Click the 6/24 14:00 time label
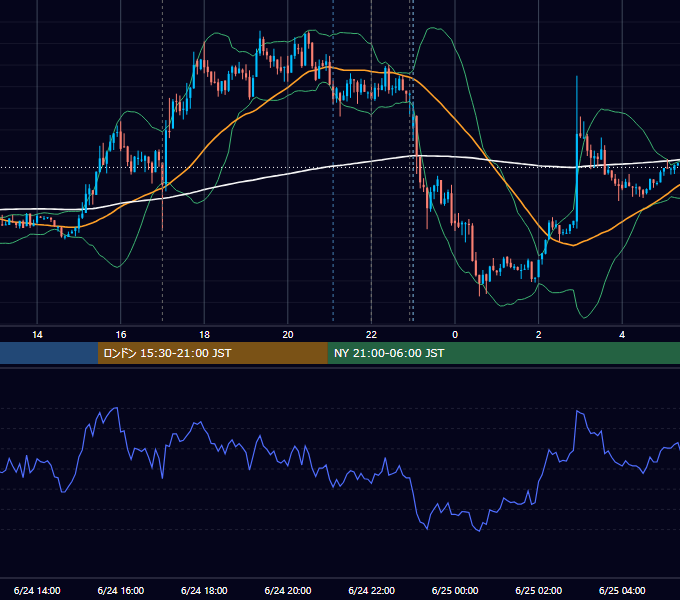The width and height of the screenshot is (680, 600). tap(37, 590)
